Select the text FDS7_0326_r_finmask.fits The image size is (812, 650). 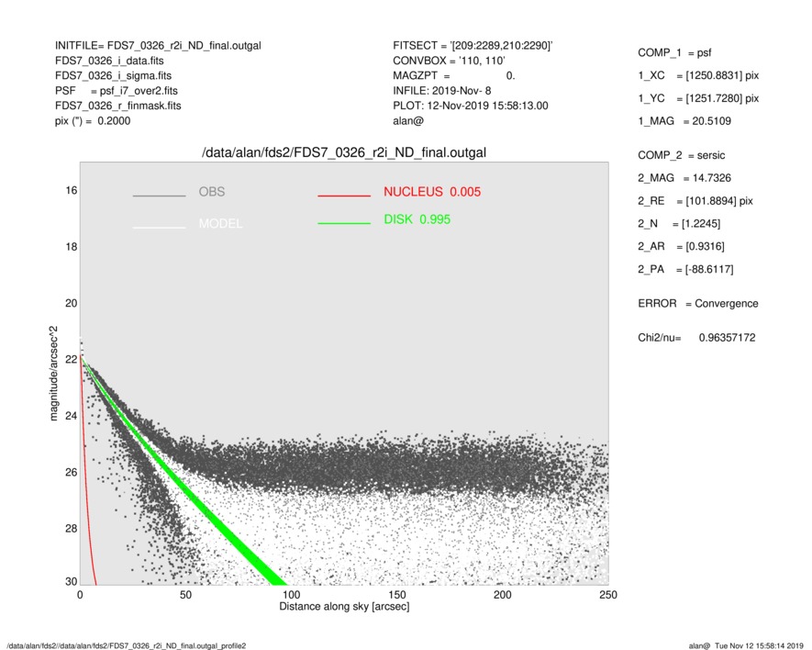click(118, 106)
